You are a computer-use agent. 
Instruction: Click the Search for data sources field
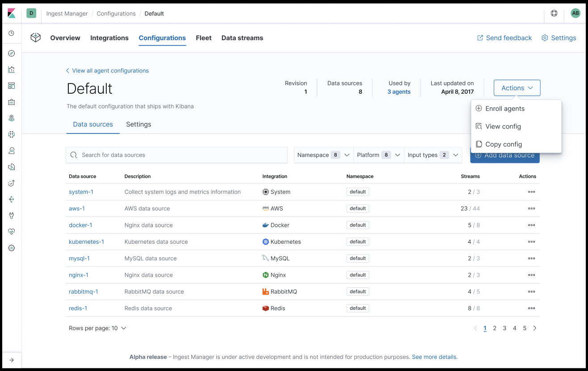click(x=176, y=154)
